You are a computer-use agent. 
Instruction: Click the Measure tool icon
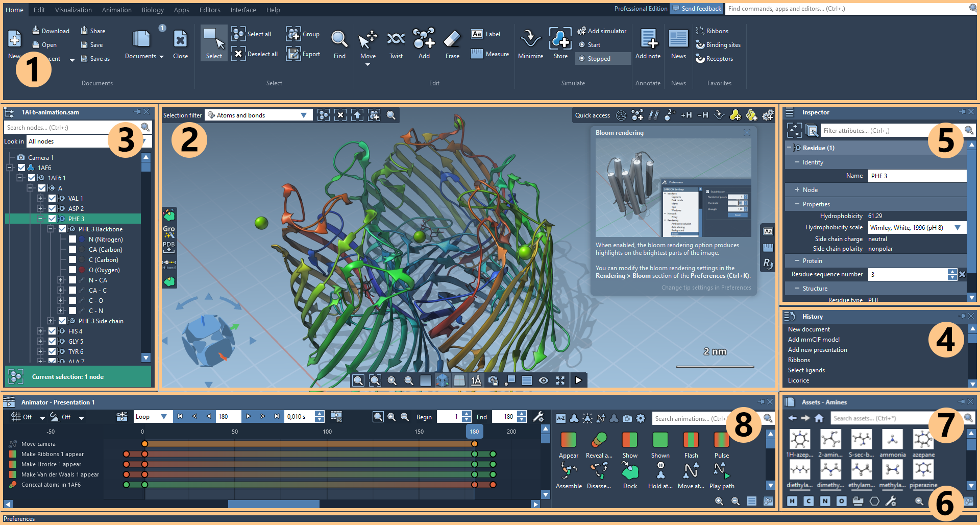tap(477, 54)
